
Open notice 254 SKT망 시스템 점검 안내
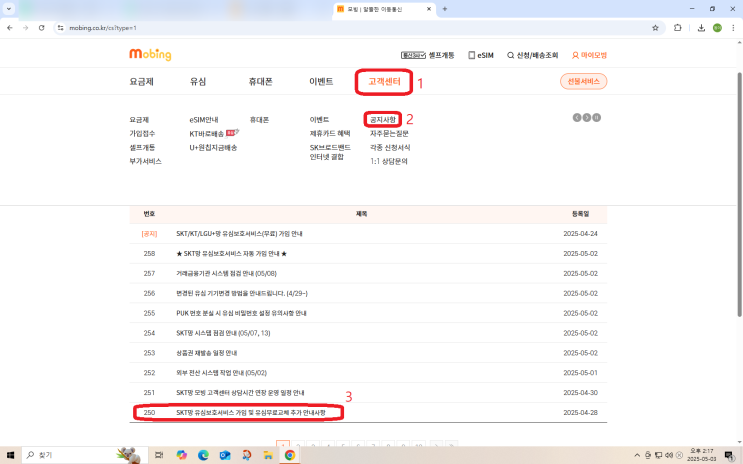[x=223, y=333]
